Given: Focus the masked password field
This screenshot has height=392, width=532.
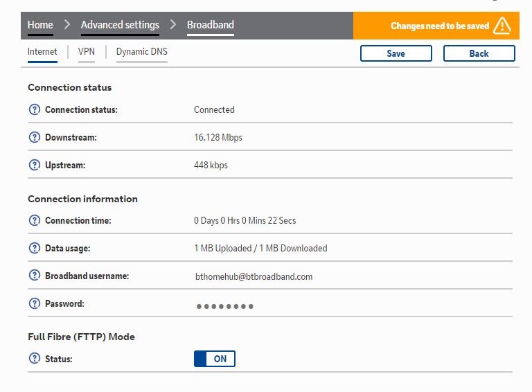Looking at the screenshot, I should point(225,306).
